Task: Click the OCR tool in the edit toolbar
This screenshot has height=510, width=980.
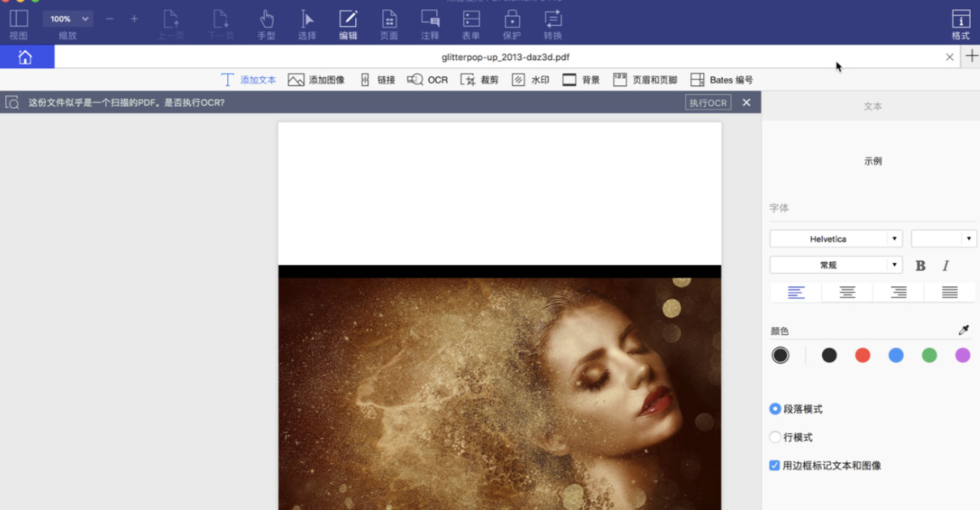Action: (x=427, y=79)
